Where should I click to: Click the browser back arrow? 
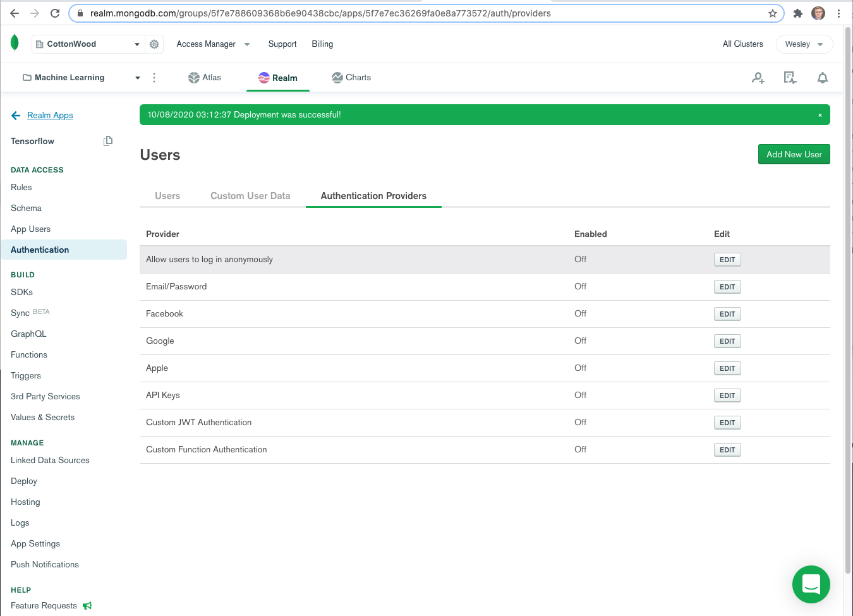[x=15, y=13]
